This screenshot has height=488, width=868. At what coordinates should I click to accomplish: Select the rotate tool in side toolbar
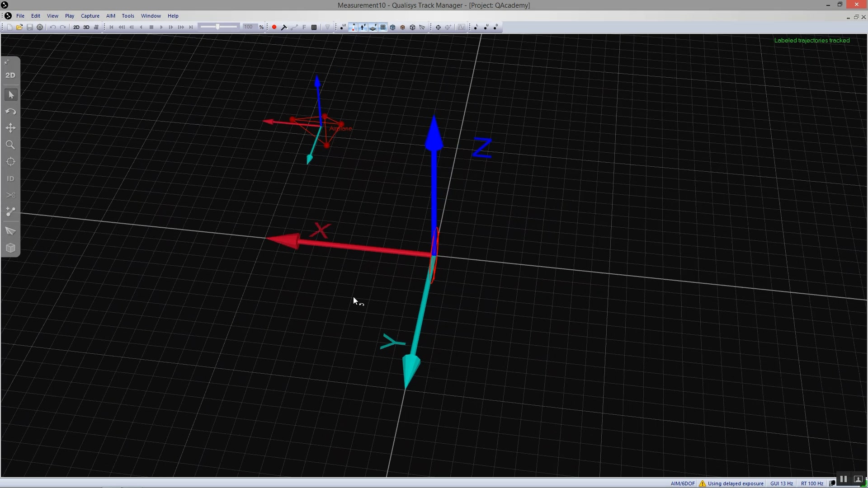tap(10, 112)
